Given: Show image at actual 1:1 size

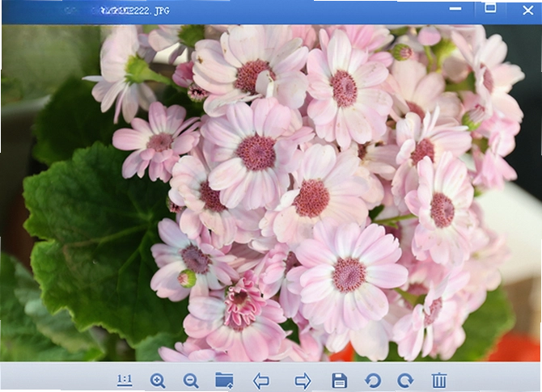Looking at the screenshot, I should pyautogui.click(x=125, y=381).
